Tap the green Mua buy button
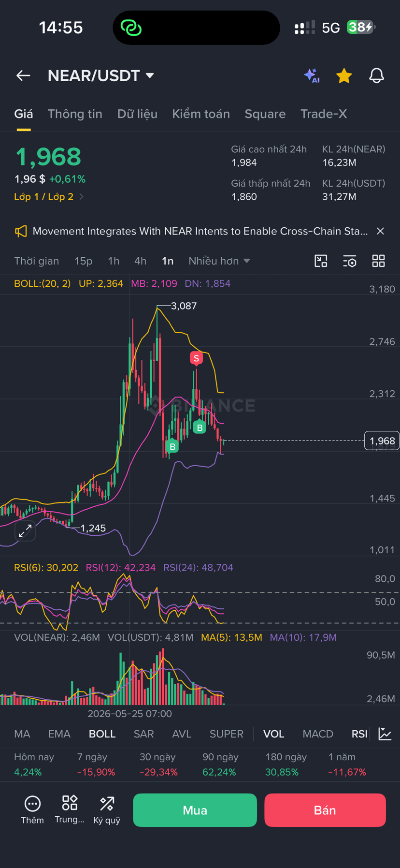Viewport: 400px width, 868px height. click(x=195, y=810)
